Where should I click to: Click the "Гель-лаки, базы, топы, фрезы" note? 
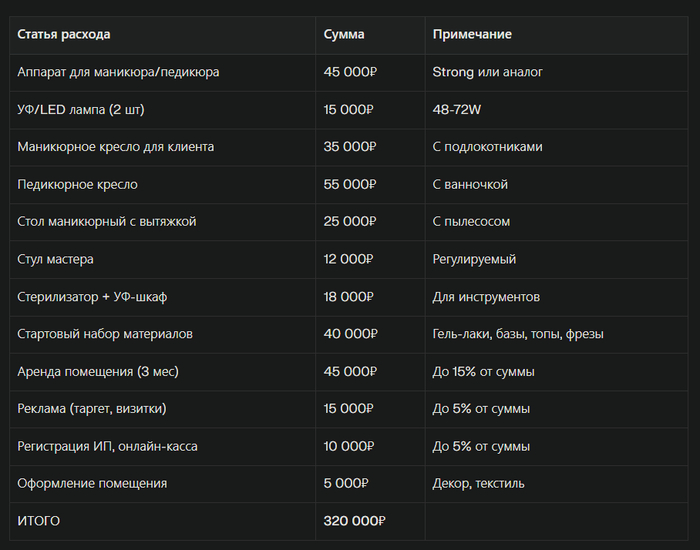pyautogui.click(x=518, y=334)
